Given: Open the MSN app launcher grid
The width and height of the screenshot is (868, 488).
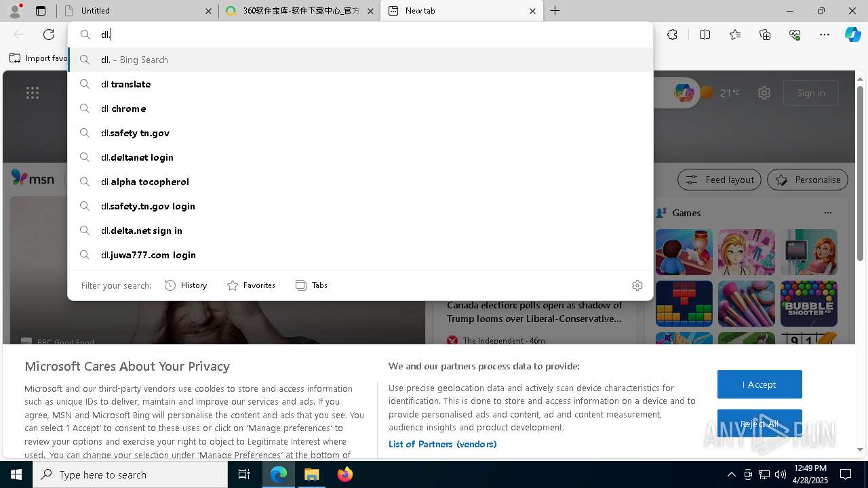Looking at the screenshot, I should pyautogui.click(x=33, y=93).
